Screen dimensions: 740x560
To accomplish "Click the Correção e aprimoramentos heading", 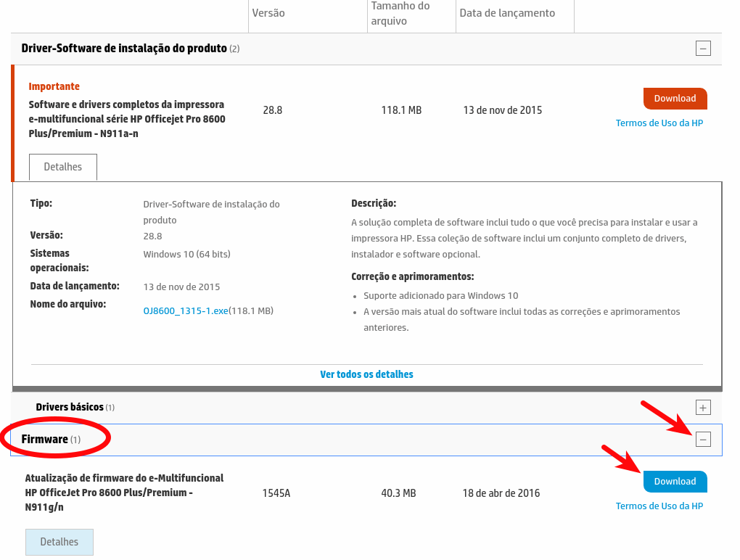I will point(413,276).
